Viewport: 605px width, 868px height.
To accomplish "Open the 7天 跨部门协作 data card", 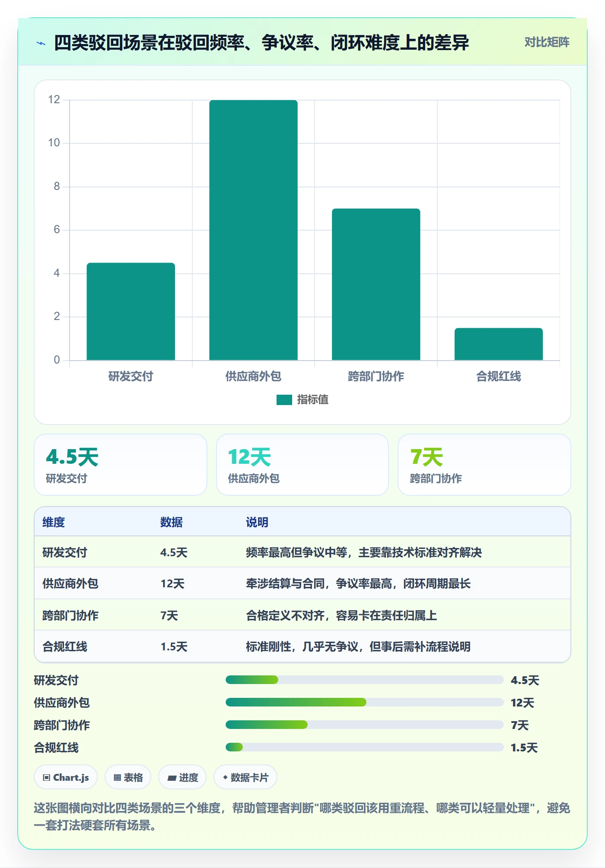I will click(x=484, y=465).
